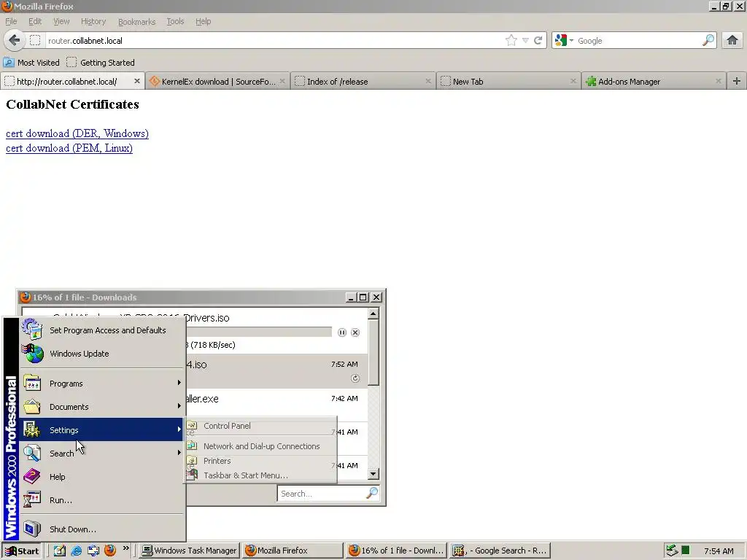The image size is (747, 560).
Task: Open Help from the Start menu
Action: point(102,477)
